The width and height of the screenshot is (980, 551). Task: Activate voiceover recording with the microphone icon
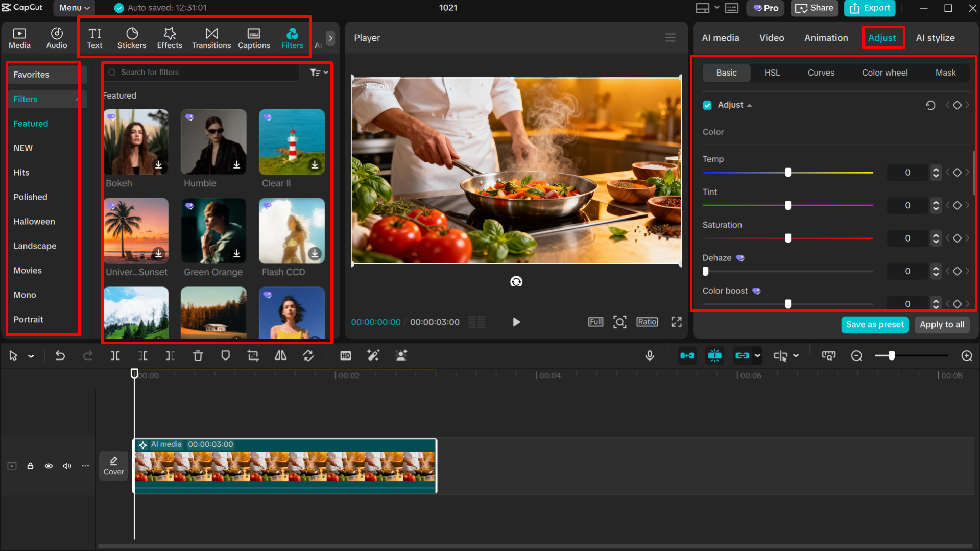point(650,355)
